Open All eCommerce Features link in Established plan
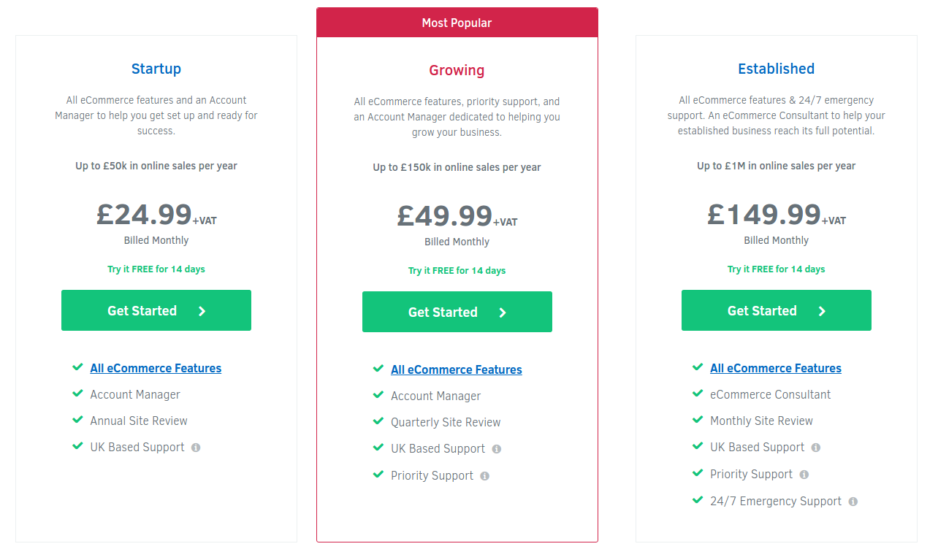 pyautogui.click(x=775, y=368)
